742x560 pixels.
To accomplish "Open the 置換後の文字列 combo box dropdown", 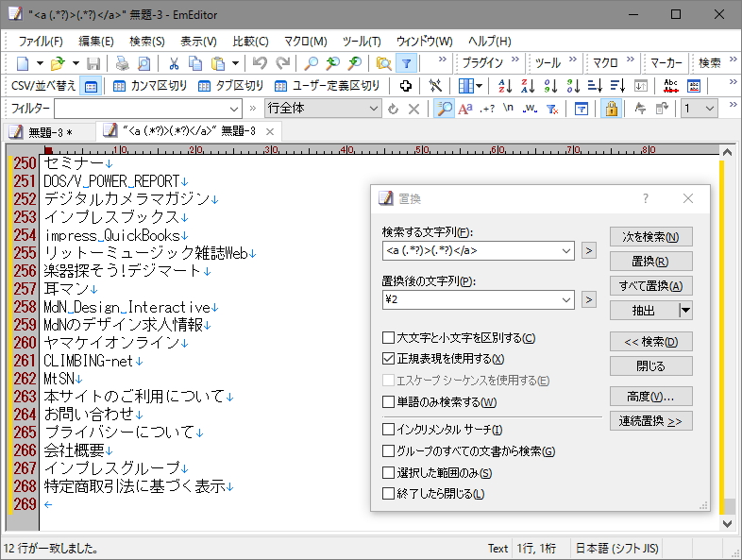I will point(566,299).
